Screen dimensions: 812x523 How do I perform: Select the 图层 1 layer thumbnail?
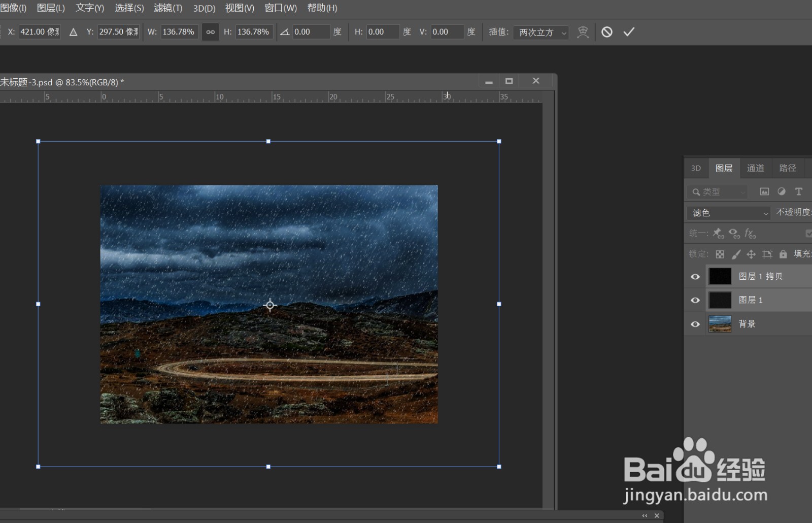tap(720, 300)
